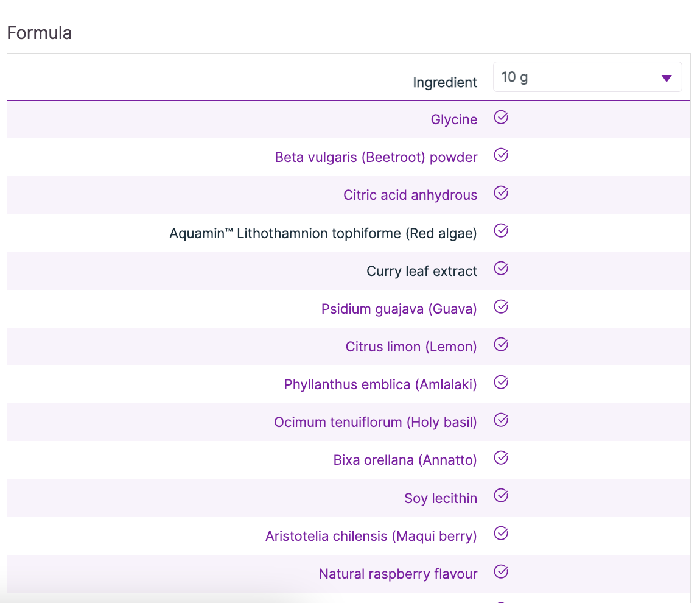Click the checkmark icon for Soy lecithin

501,496
